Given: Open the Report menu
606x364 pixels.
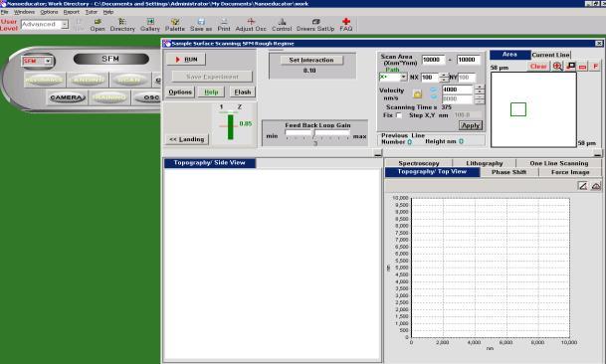Looking at the screenshot, I should [x=72, y=12].
